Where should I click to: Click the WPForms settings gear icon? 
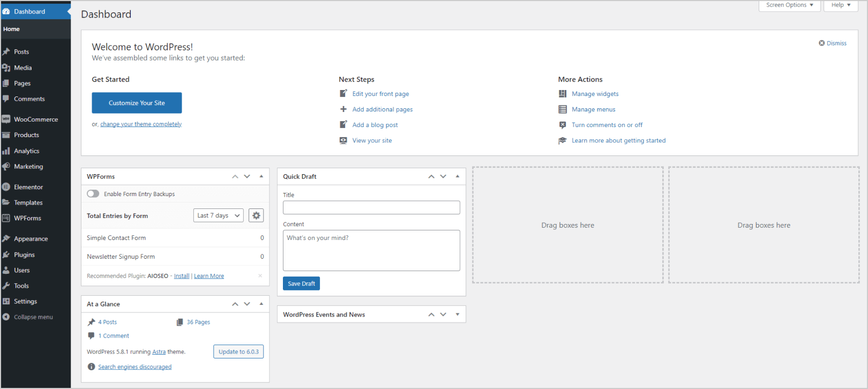[x=256, y=215]
